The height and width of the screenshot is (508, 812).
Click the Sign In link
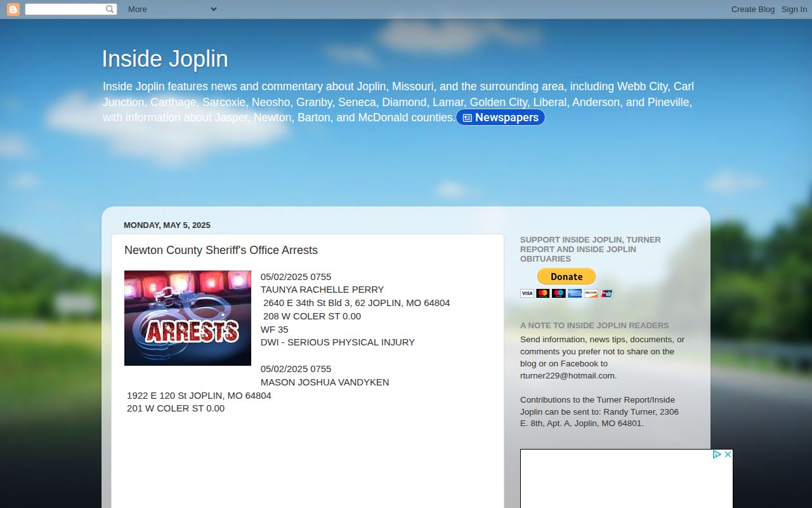pyautogui.click(x=794, y=9)
